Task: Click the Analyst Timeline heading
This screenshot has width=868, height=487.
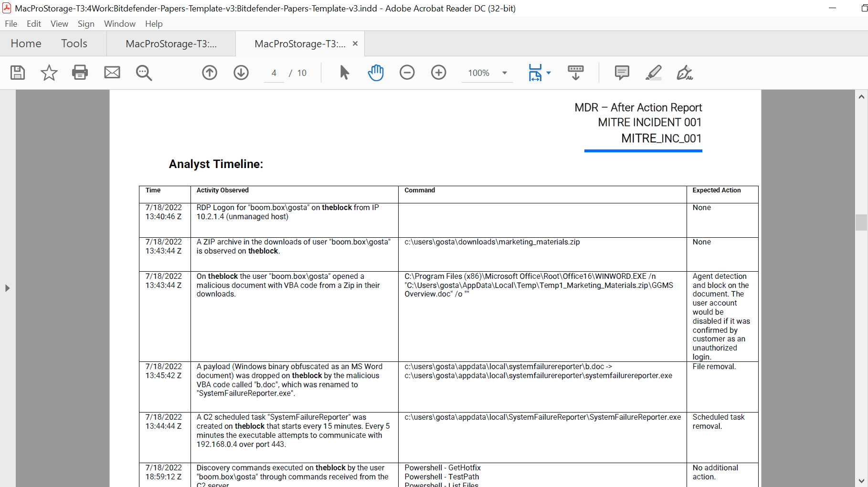Action: pos(216,164)
